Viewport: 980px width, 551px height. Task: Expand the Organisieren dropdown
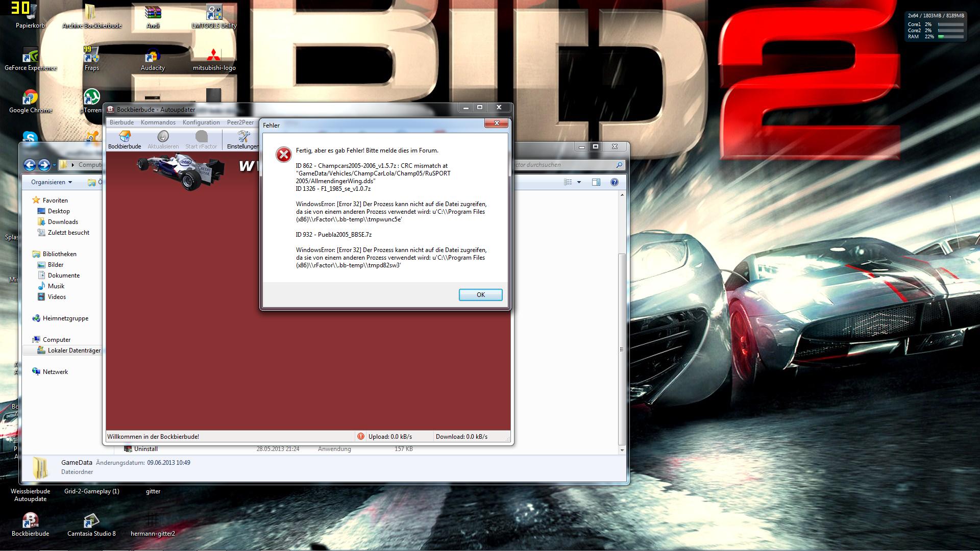click(52, 182)
